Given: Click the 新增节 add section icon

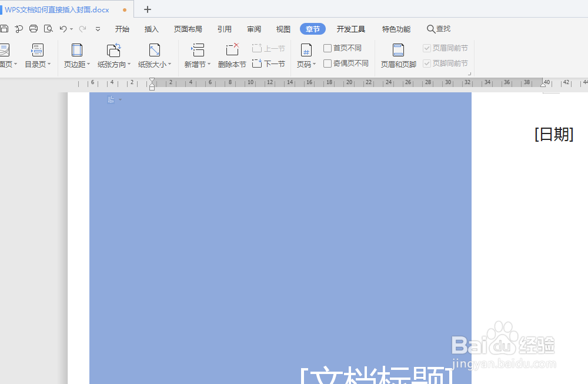Looking at the screenshot, I should (198, 50).
